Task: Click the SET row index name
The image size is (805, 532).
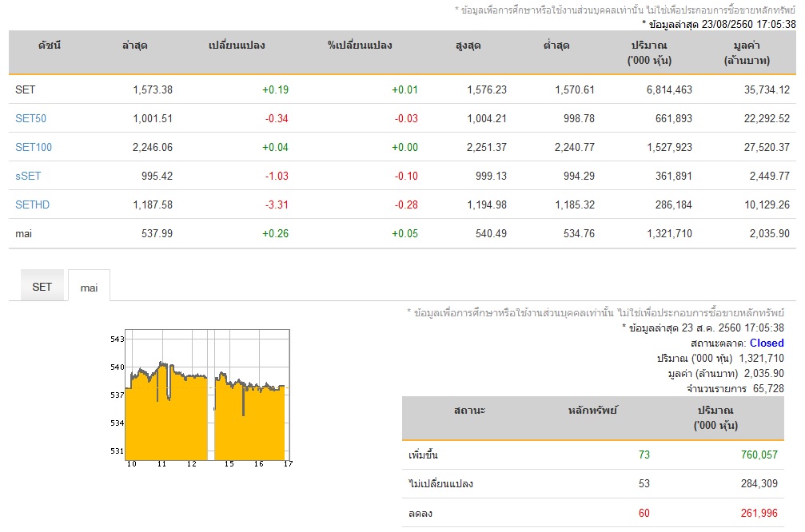Action: 25,89
